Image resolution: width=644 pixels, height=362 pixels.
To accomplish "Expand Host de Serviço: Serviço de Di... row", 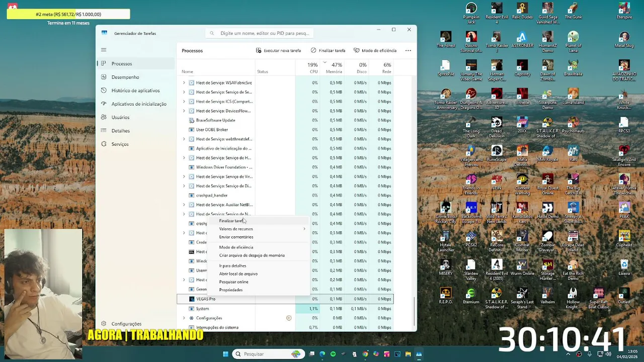I will coord(184,186).
